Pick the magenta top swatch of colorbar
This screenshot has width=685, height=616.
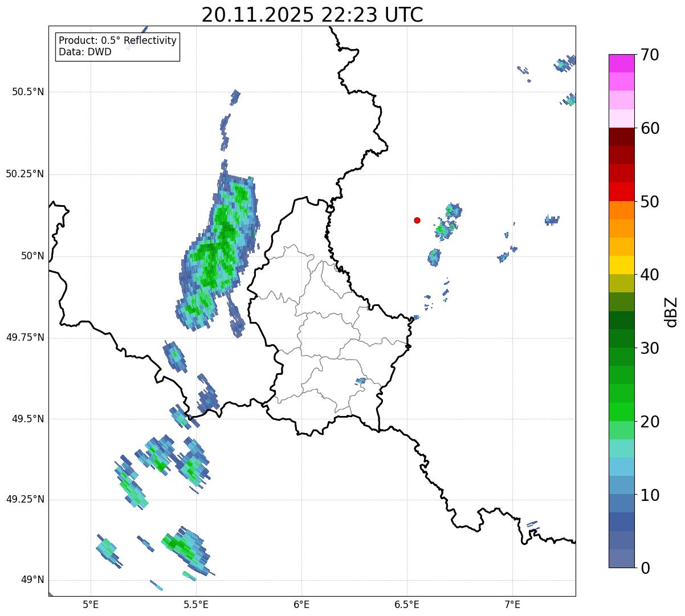(x=622, y=63)
